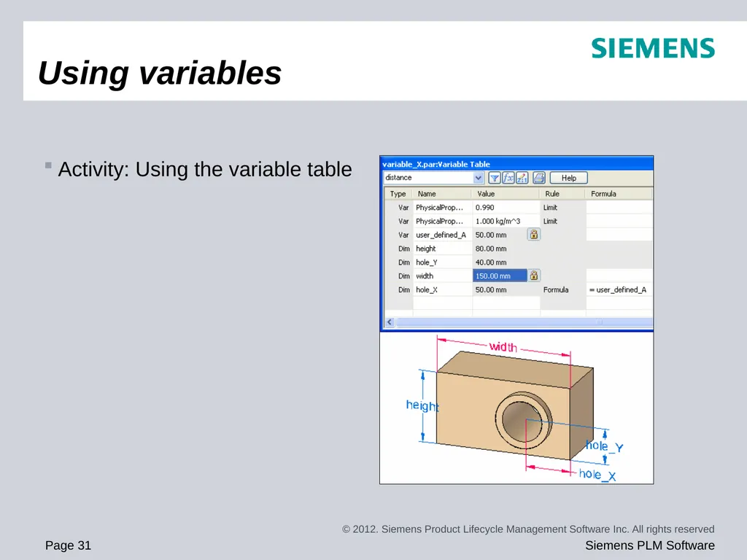Click the Limit rule in the 0.990 row
Screen dimensions: 747x560
(562, 208)
